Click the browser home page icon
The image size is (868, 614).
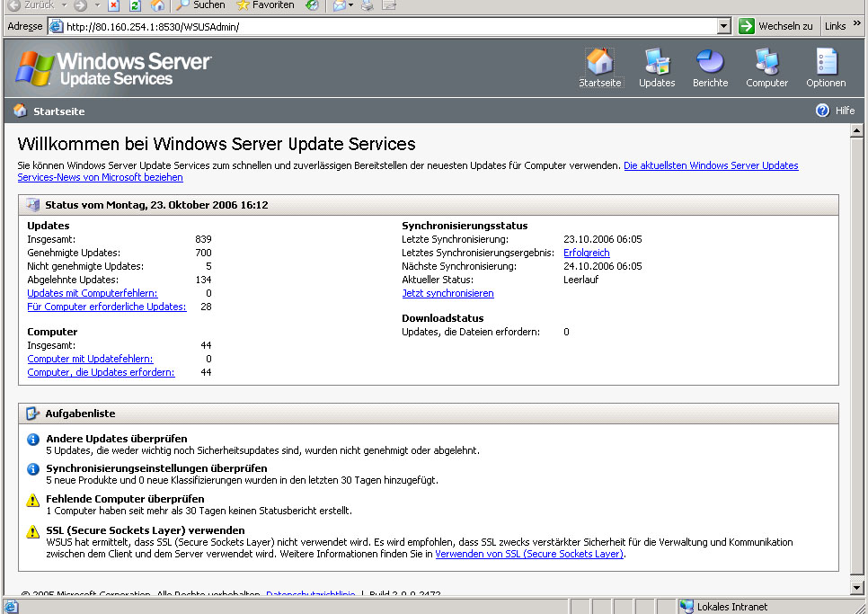tap(158, 5)
